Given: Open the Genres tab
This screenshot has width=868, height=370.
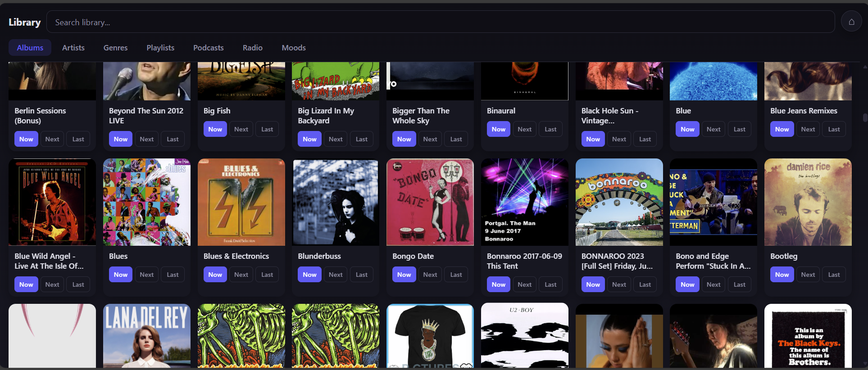Looking at the screenshot, I should pyautogui.click(x=115, y=48).
